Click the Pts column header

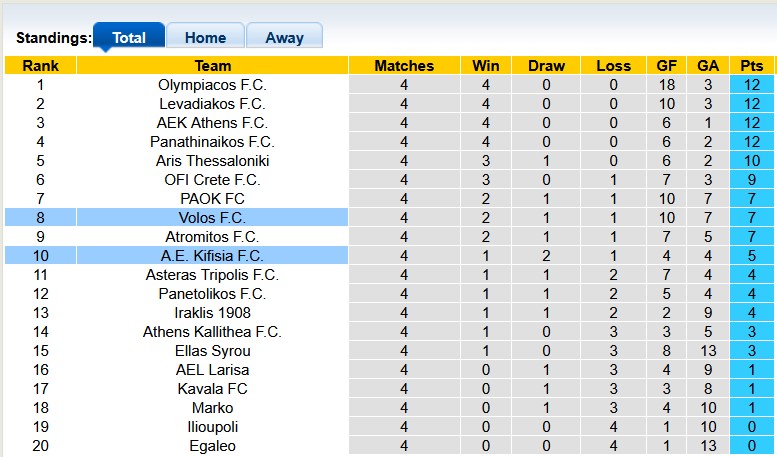(751, 66)
